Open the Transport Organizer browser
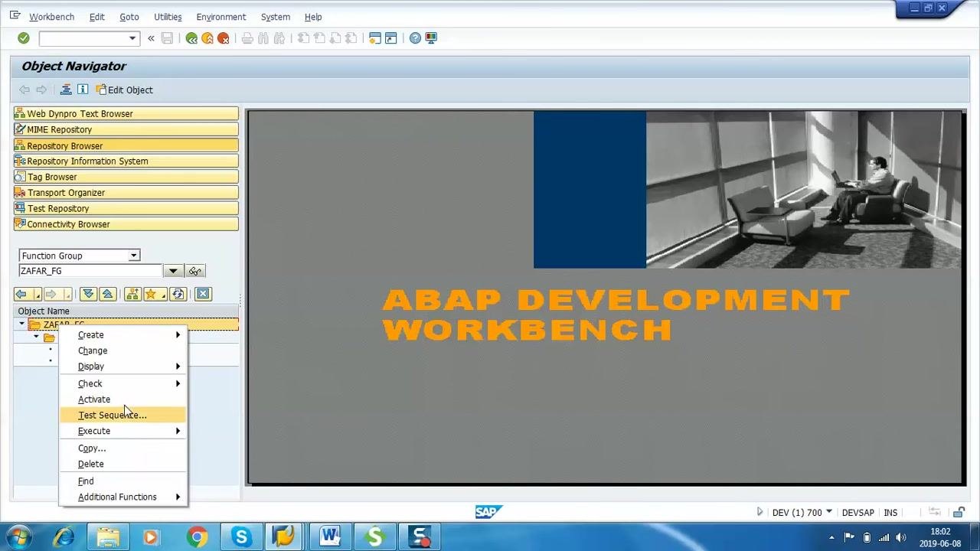 point(126,193)
